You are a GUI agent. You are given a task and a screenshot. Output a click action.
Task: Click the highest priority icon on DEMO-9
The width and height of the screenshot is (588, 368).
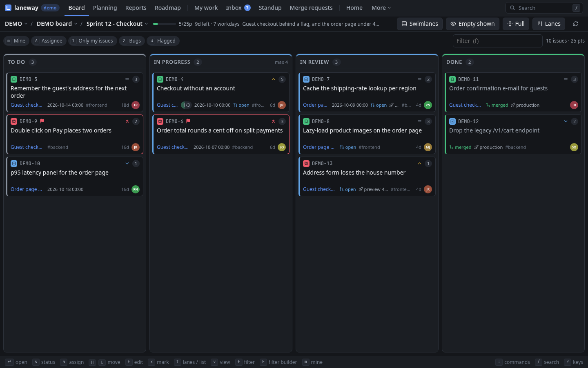[x=127, y=121]
